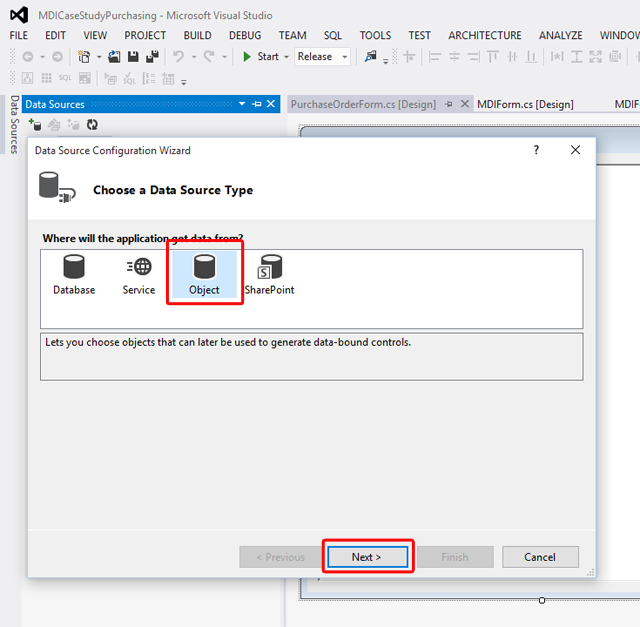Image resolution: width=640 pixels, height=627 pixels.
Task: Open the FILE menu
Action: pyautogui.click(x=19, y=36)
